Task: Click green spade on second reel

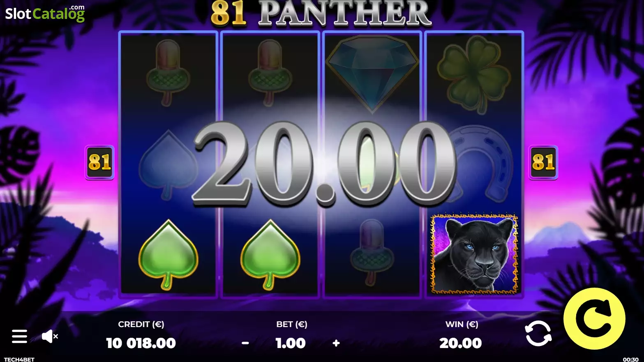Action: point(270,255)
